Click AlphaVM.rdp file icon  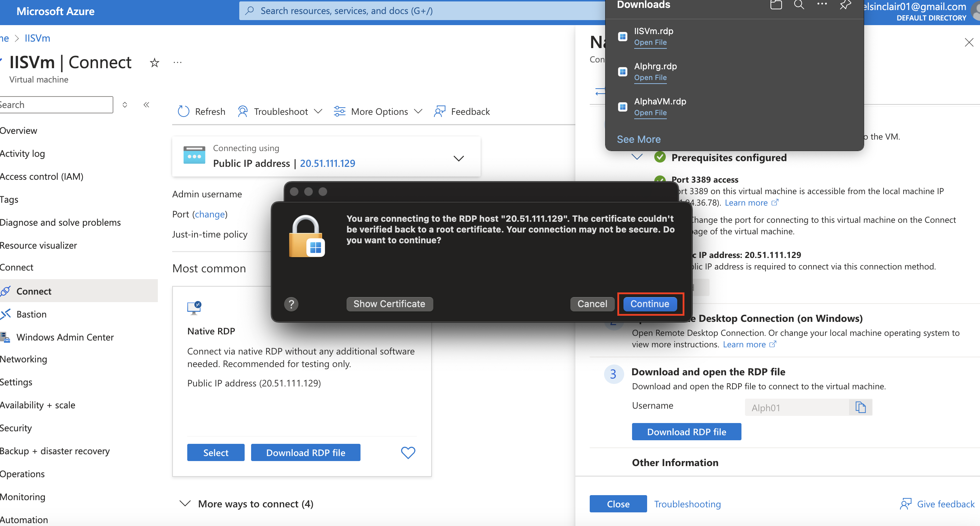click(622, 107)
